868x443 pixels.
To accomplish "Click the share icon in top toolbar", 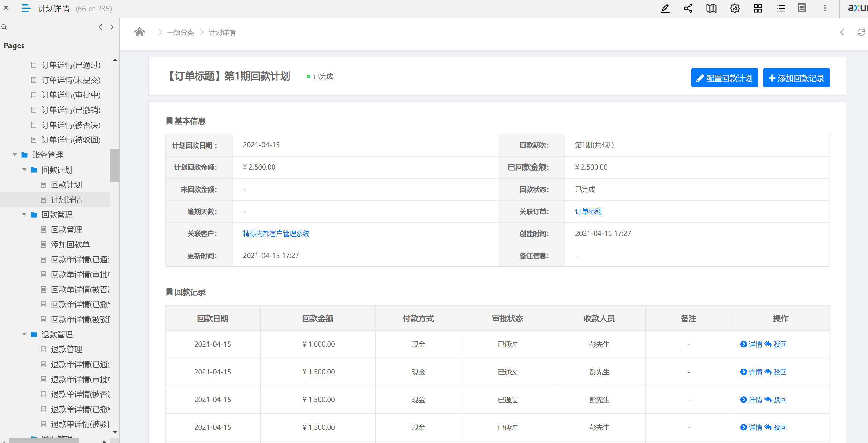I will click(x=688, y=8).
